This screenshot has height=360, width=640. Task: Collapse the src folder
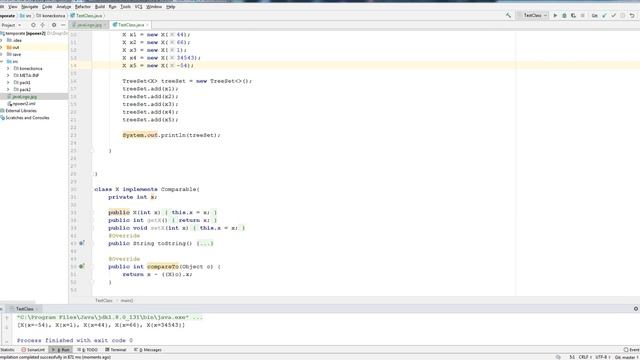[2, 61]
